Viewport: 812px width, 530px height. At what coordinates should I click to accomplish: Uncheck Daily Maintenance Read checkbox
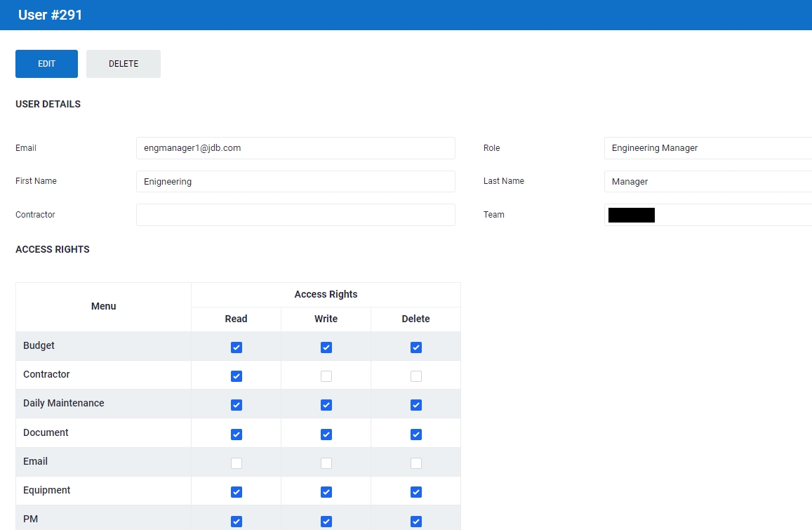pos(237,405)
